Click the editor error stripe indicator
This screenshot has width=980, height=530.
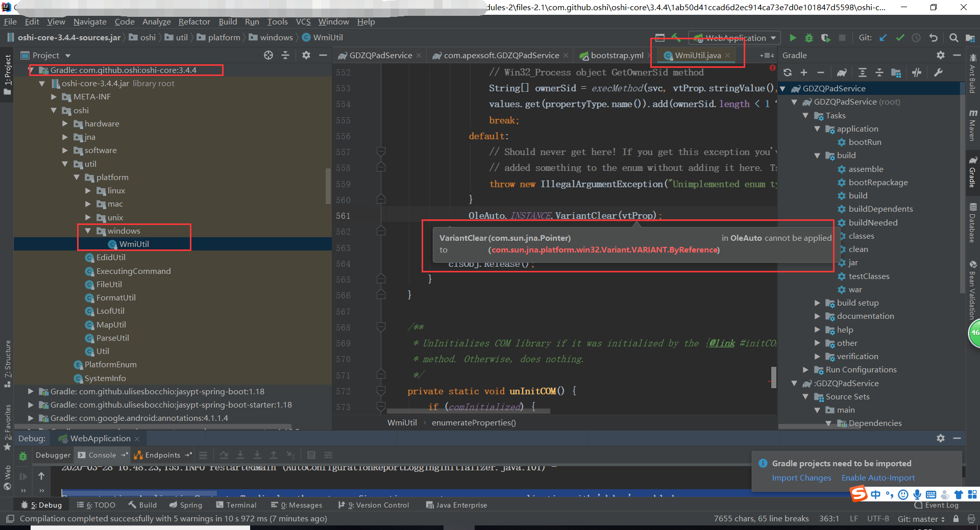pyautogui.click(x=772, y=68)
